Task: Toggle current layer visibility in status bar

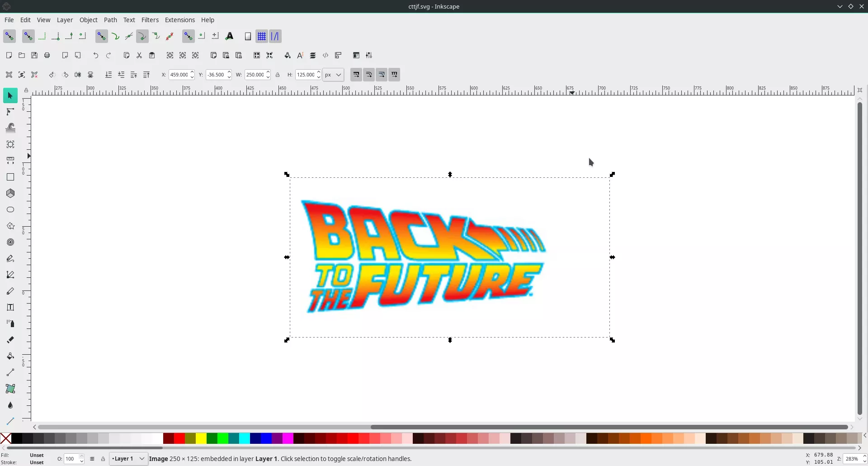Action: tap(92, 459)
